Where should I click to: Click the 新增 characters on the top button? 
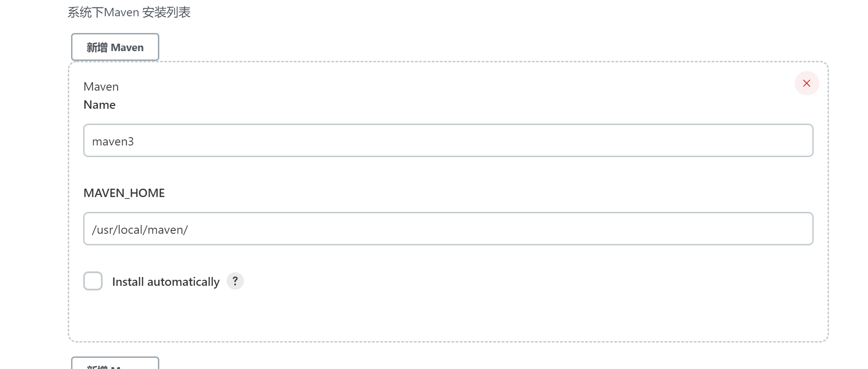(97, 47)
